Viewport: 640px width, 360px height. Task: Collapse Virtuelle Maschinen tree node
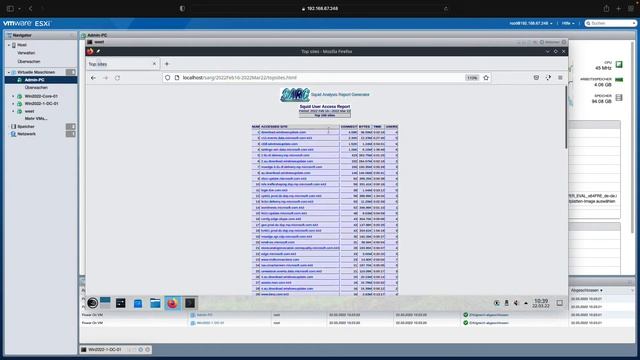(x=9, y=72)
